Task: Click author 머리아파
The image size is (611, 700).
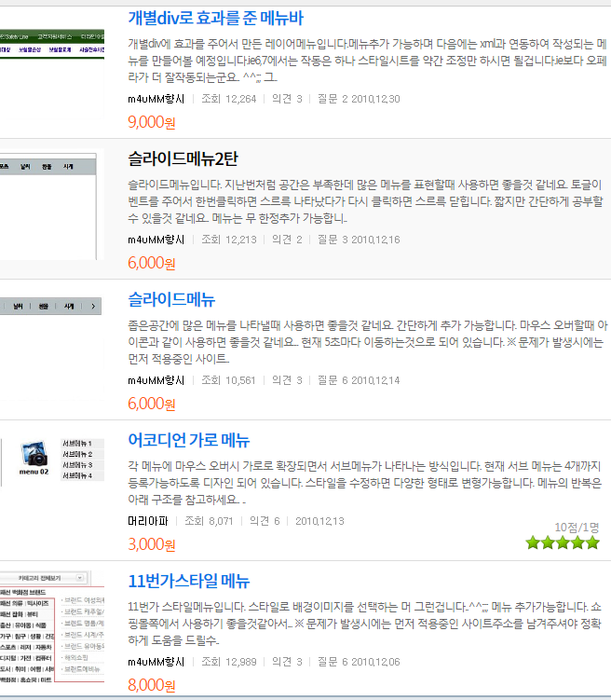Action: (147, 521)
